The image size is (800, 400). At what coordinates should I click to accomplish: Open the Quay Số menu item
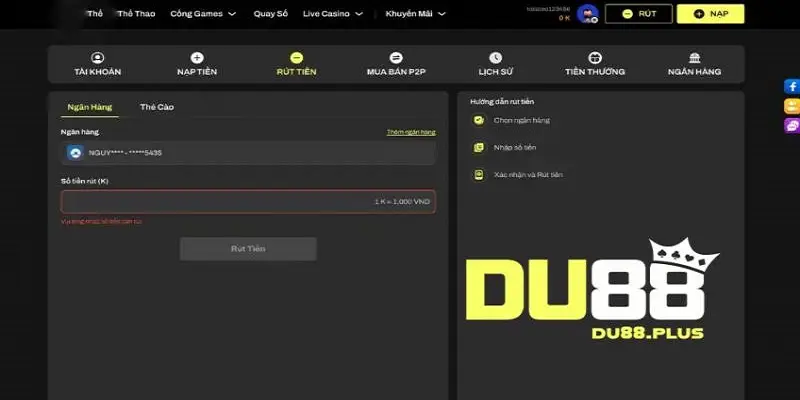(x=270, y=14)
